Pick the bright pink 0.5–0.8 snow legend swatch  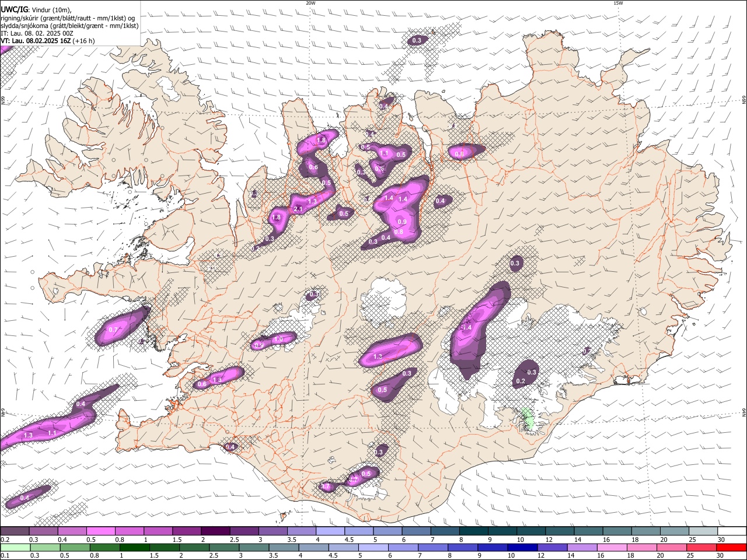(x=100, y=531)
